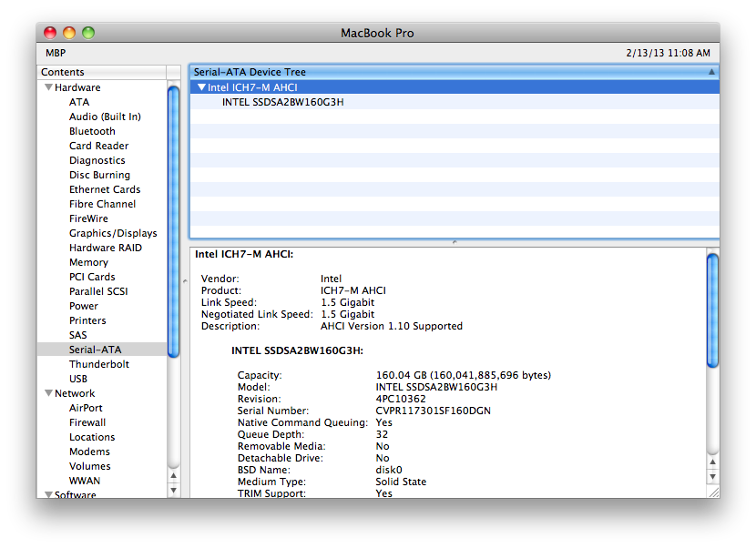Select USB in the sidebar
Image resolution: width=756 pixels, height=548 pixels.
tap(78, 379)
